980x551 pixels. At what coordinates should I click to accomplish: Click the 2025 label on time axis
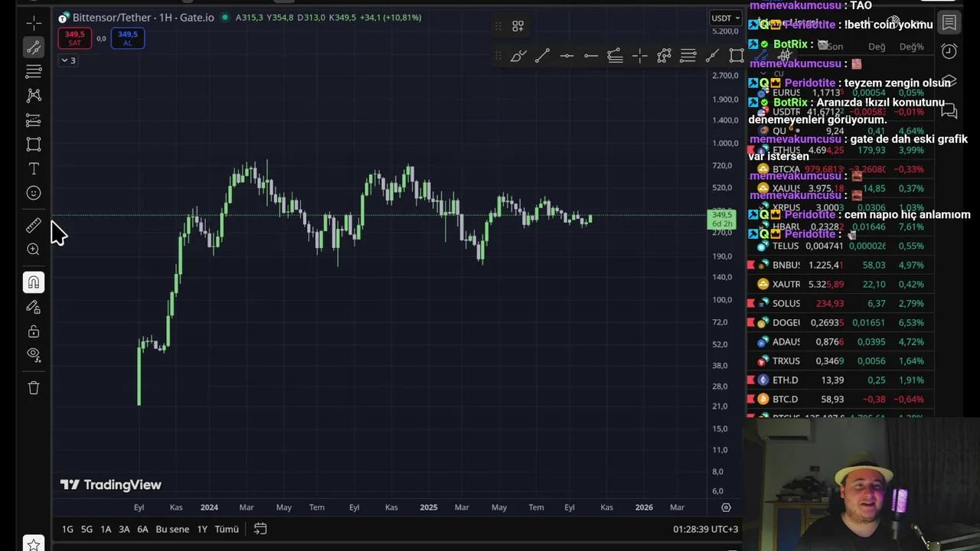coord(429,507)
